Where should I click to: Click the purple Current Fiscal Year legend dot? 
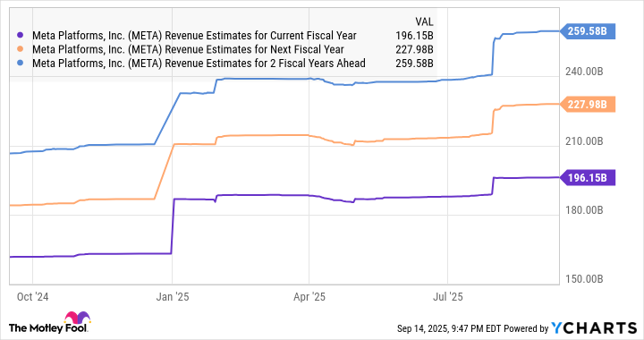tap(21, 36)
